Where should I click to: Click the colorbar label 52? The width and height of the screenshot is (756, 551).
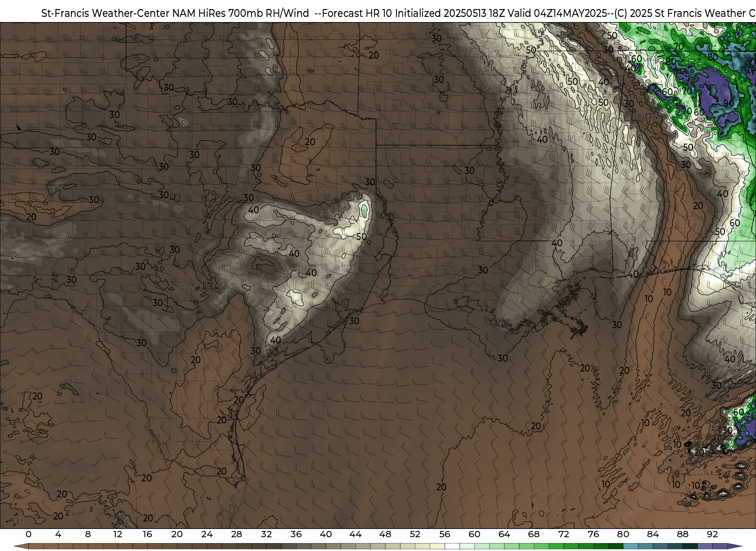[415, 534]
